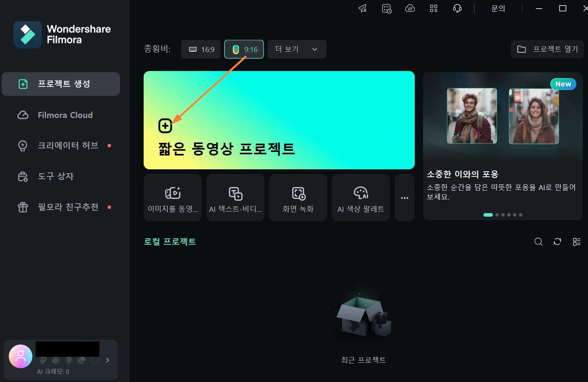Click the Wondershare Filmora logo

coord(62,35)
